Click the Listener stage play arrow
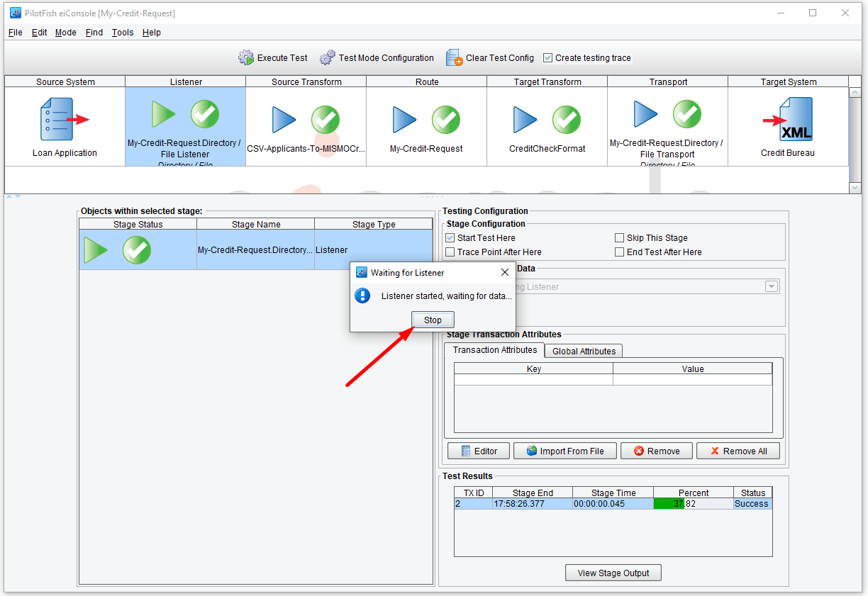The image size is (868, 596). 164,114
